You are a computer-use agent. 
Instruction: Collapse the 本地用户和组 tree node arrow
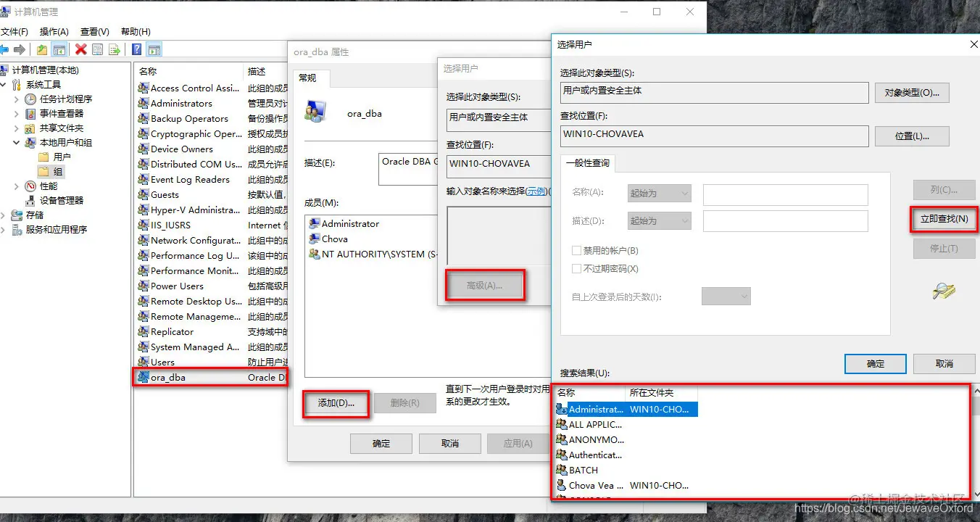[x=17, y=143]
